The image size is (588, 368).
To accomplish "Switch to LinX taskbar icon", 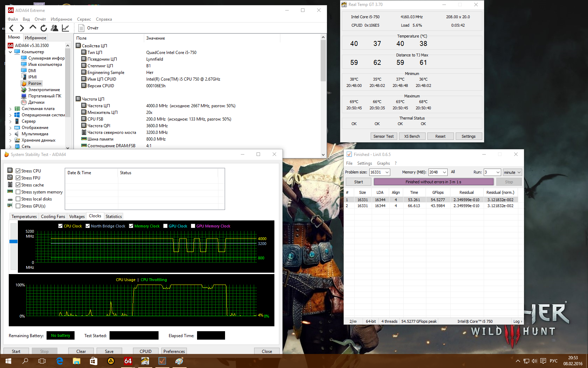I will [162, 361].
